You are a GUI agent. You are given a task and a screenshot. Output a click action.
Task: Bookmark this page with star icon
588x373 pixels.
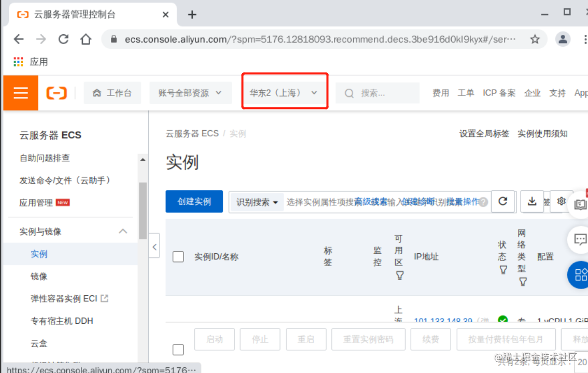(x=535, y=39)
